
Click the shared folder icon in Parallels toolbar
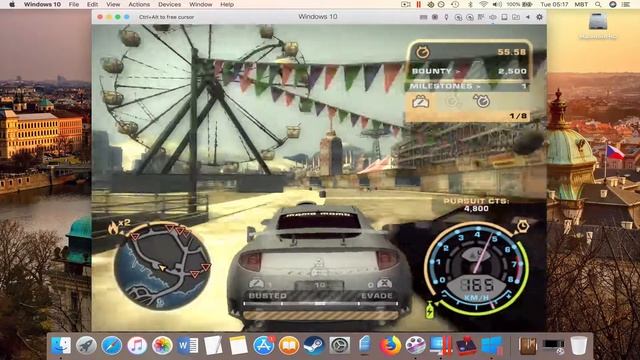coord(516,17)
